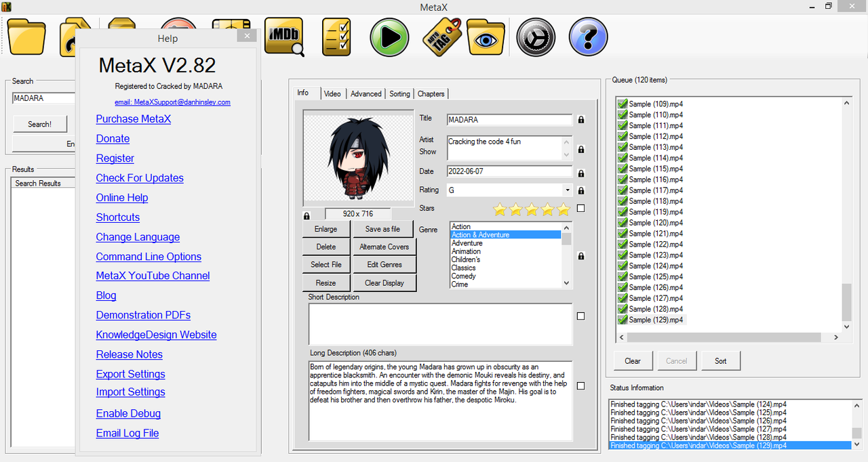The image size is (868, 462).
Task: Set rating to one star
Action: pyautogui.click(x=500, y=209)
